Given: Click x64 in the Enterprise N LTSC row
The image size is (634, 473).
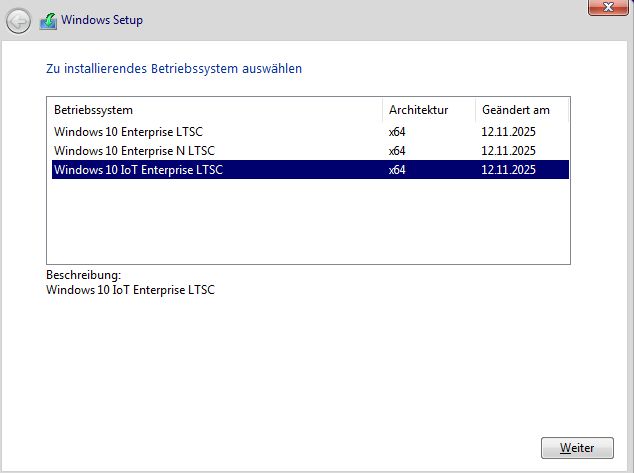Looking at the screenshot, I should tap(397, 151).
